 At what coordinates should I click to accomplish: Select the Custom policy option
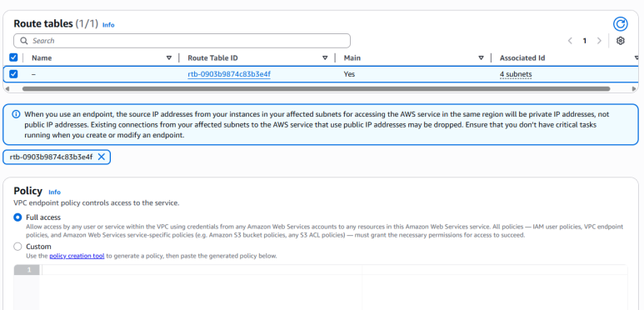(x=17, y=247)
